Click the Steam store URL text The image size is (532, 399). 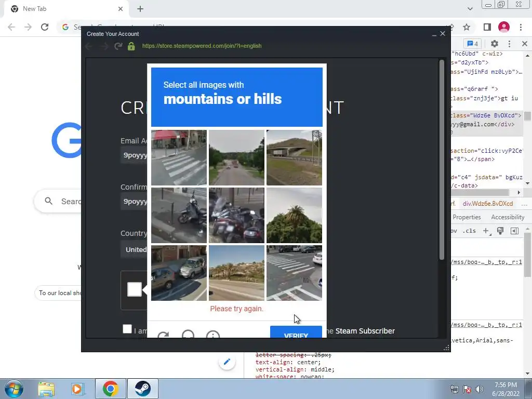202,46
